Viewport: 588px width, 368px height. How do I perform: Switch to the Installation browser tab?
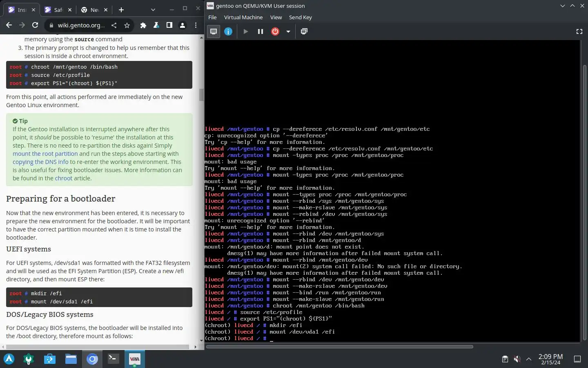point(22,10)
